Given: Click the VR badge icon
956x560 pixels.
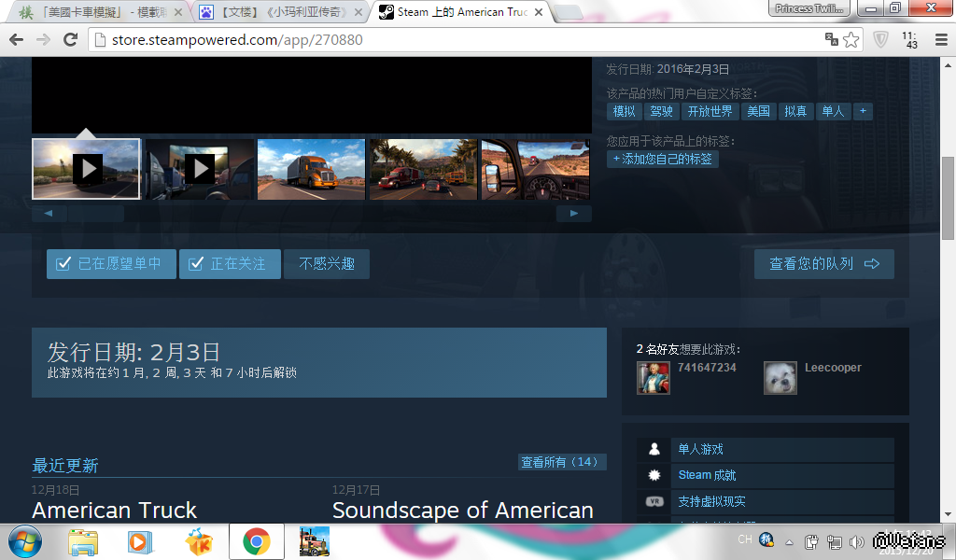Looking at the screenshot, I should click(x=654, y=501).
